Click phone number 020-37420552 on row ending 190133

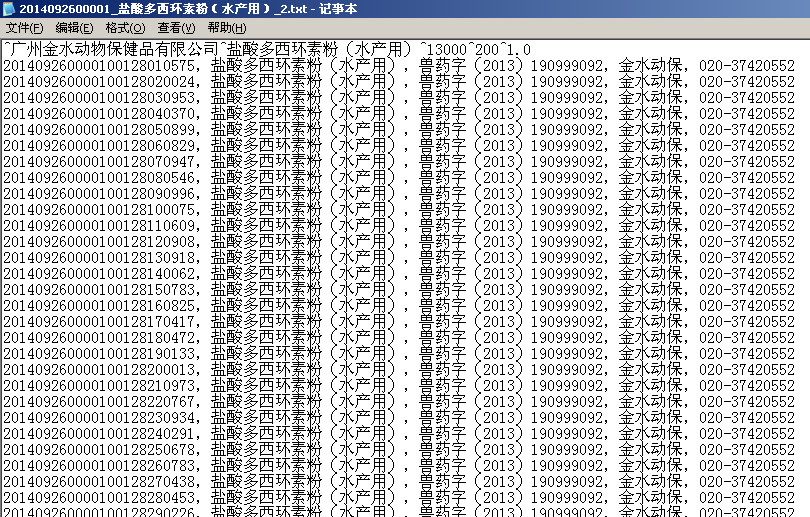747,353
